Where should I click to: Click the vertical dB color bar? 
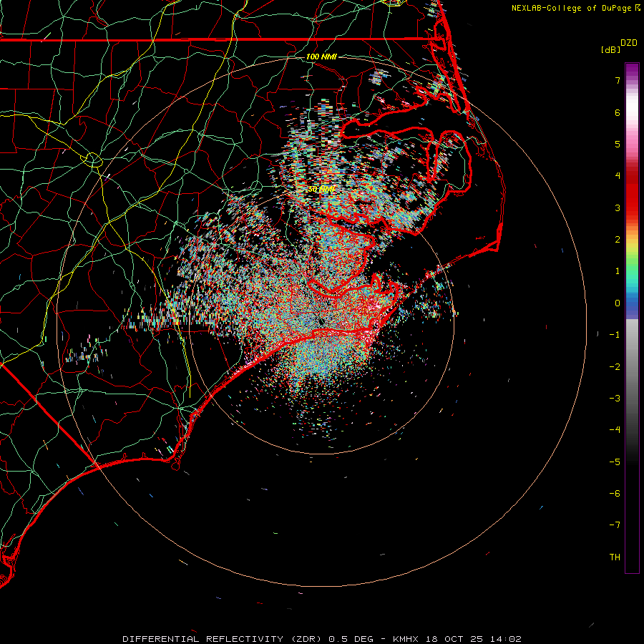tap(632, 318)
